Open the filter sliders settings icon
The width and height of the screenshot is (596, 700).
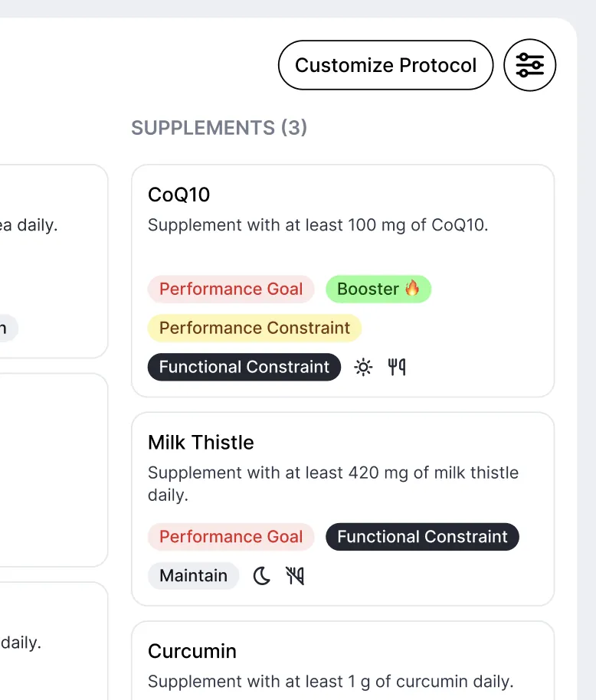click(529, 65)
